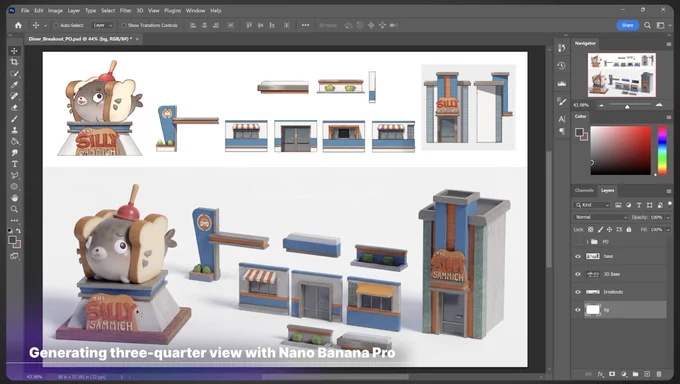
Task: Open the Auto-Select Layer dropdown
Action: [x=103, y=26]
